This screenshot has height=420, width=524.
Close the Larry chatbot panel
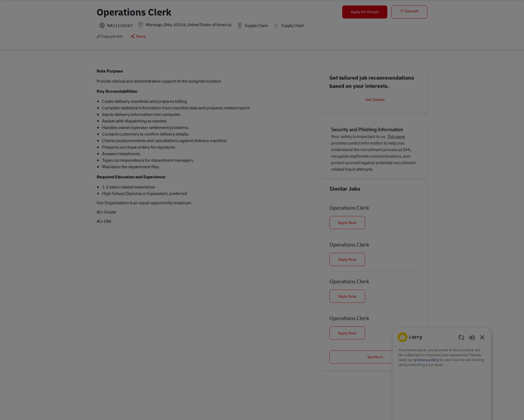point(482,337)
